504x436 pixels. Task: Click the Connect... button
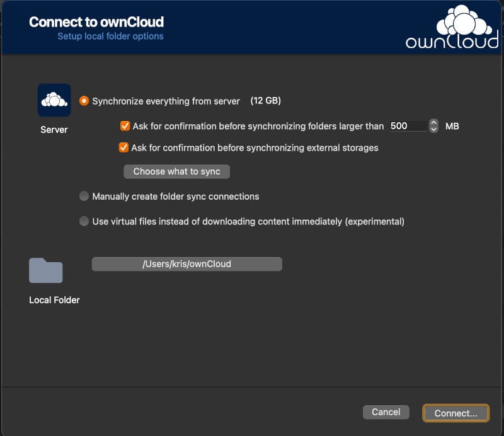point(455,413)
